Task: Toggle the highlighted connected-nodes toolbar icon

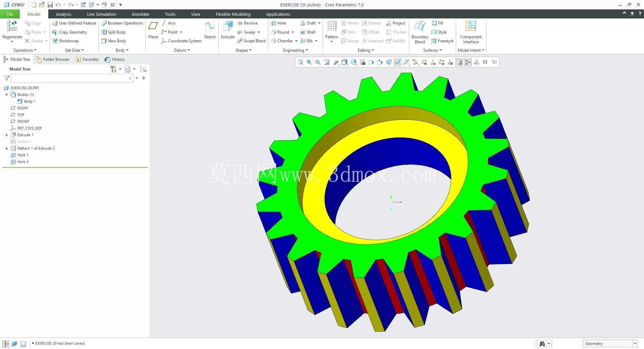Action: tap(468, 62)
